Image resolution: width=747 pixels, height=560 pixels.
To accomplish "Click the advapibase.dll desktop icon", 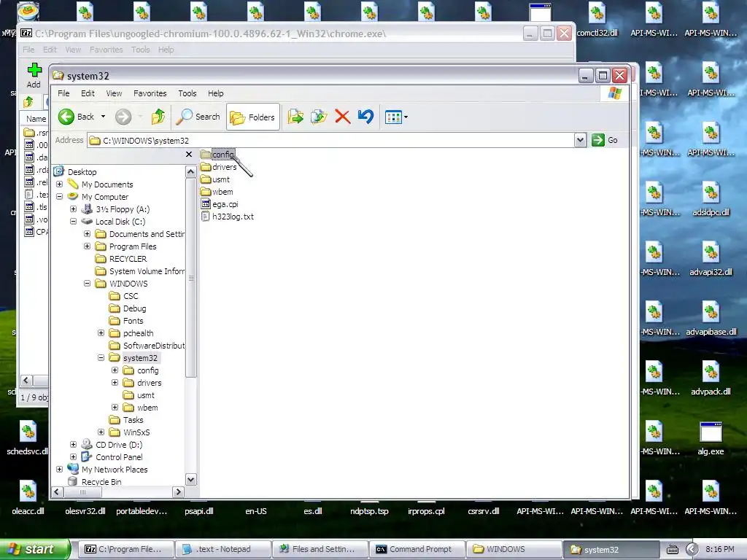I will (x=711, y=319).
